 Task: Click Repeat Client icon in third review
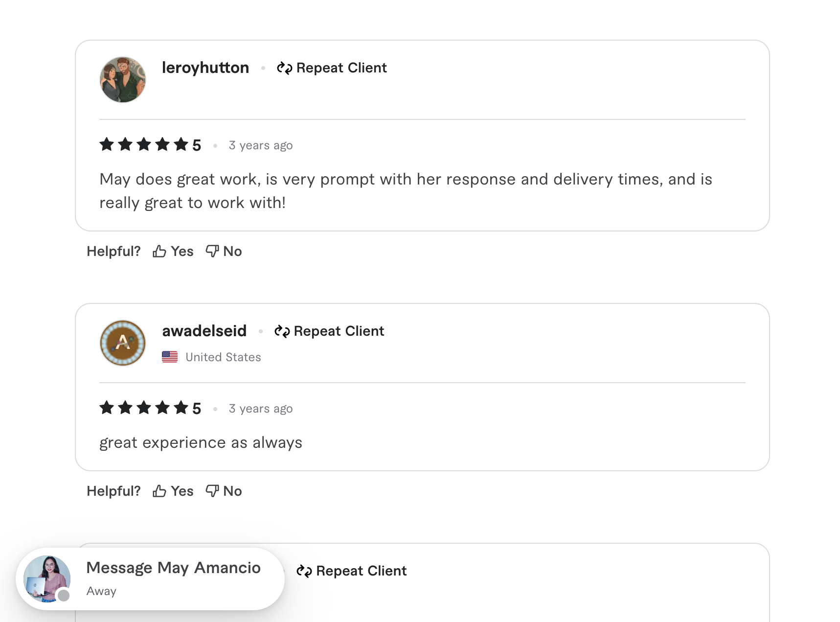(x=304, y=571)
